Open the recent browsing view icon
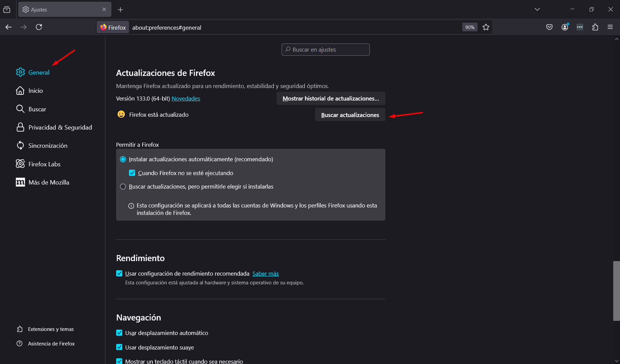 (x=7, y=9)
